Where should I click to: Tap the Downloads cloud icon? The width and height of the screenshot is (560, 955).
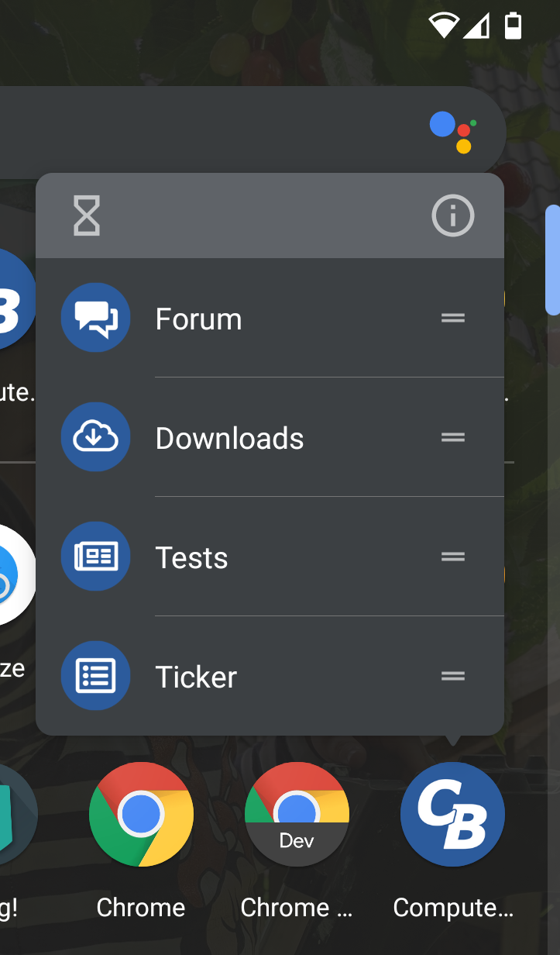coord(95,437)
